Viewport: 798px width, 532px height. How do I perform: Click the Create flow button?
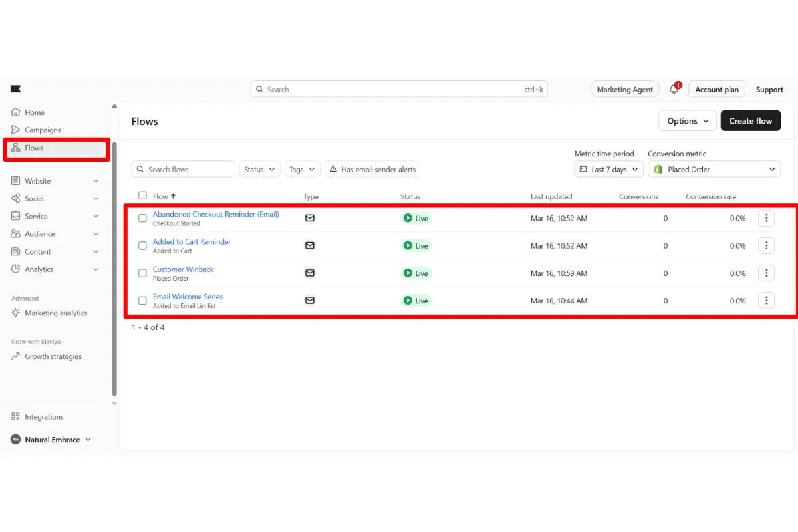coord(750,121)
